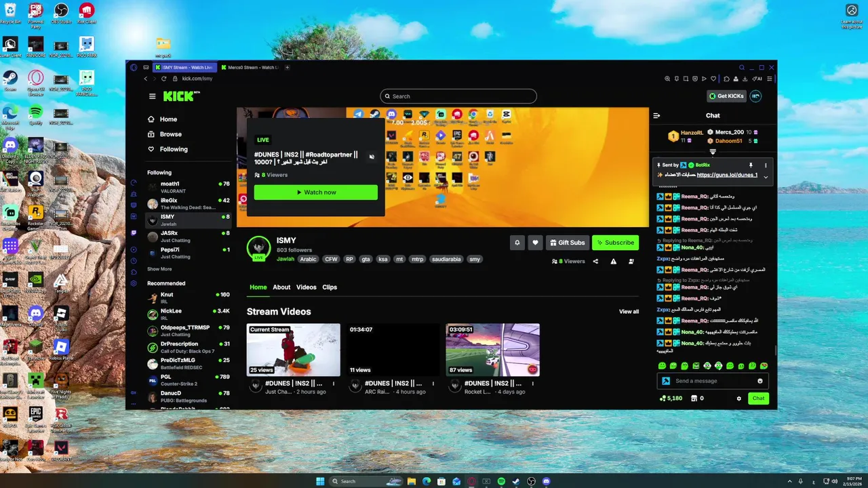
Task: Open the Kick hamburger menu
Action: coord(153,96)
